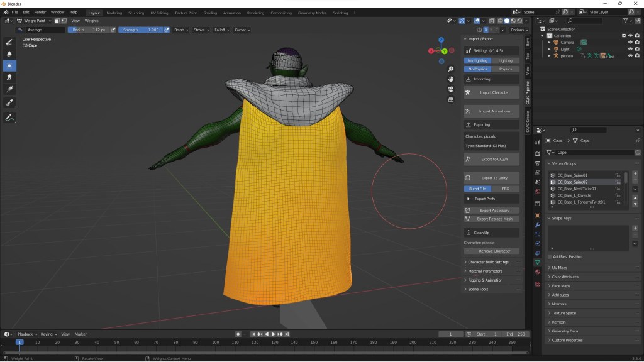Hide piccolo object in outliner
This screenshot has height=362, width=644.
(x=630, y=56)
